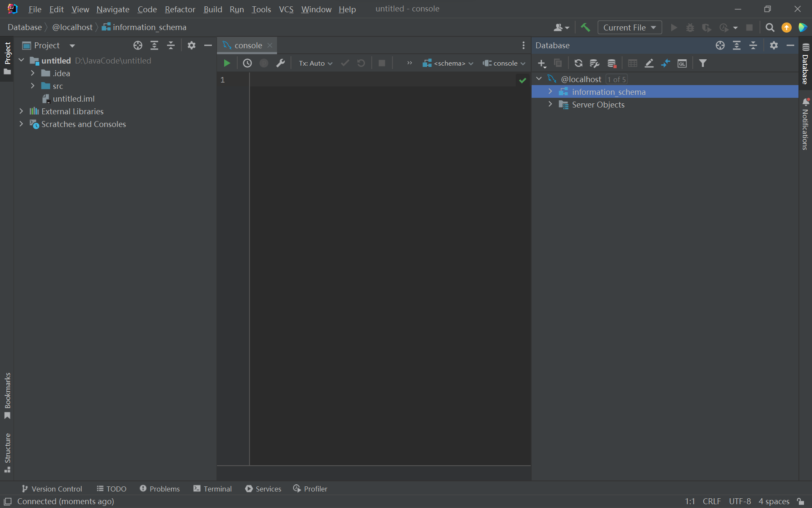Open the query execution history
This screenshot has width=812, height=508.
click(x=248, y=63)
